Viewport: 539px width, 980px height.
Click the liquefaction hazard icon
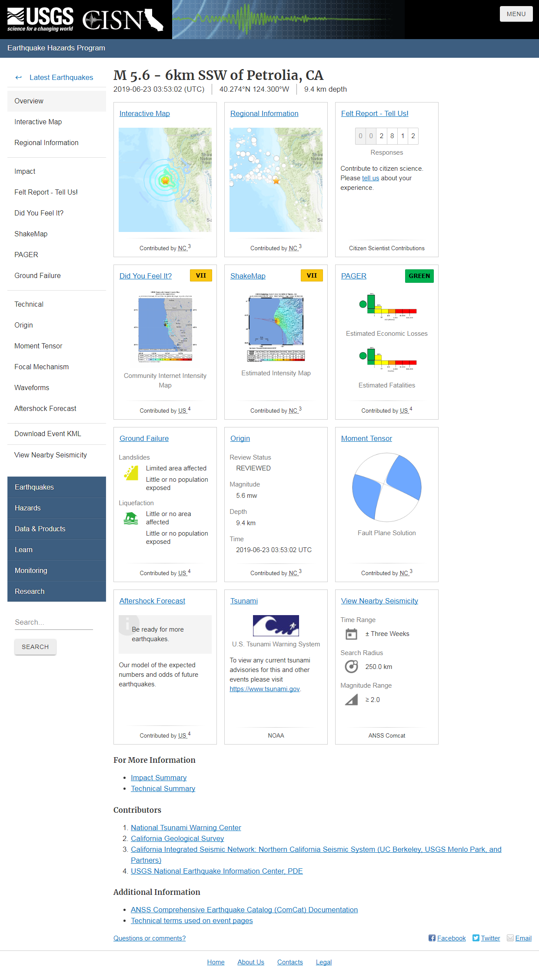point(131,519)
